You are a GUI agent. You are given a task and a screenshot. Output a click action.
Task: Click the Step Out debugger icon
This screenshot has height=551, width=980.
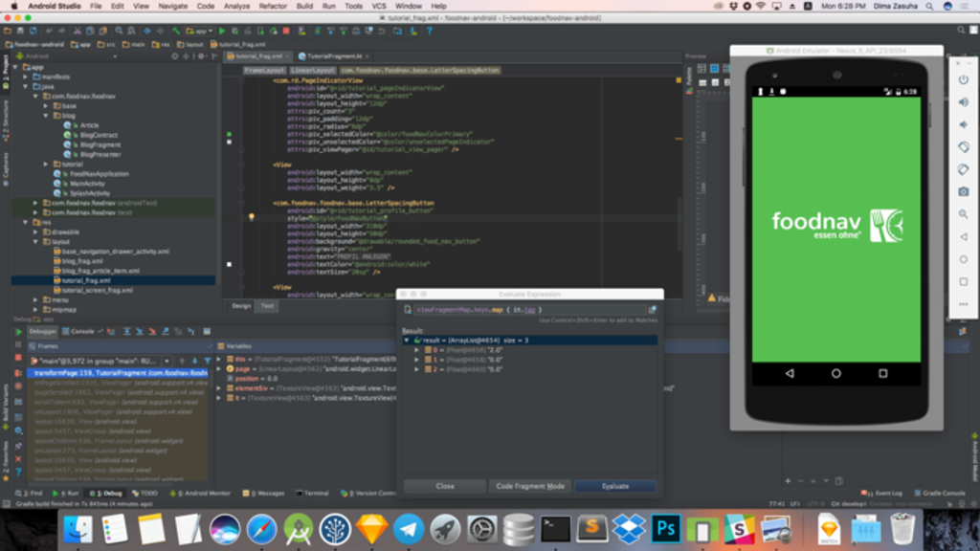click(165, 332)
